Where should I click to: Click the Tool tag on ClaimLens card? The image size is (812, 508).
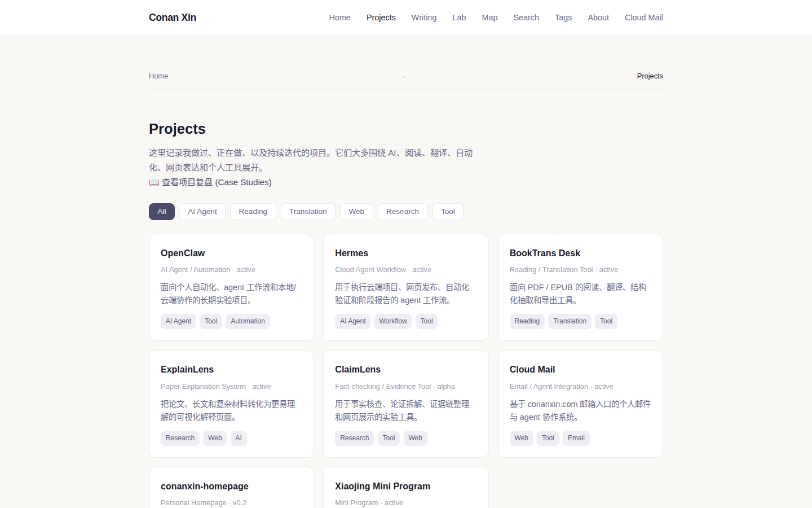point(389,438)
